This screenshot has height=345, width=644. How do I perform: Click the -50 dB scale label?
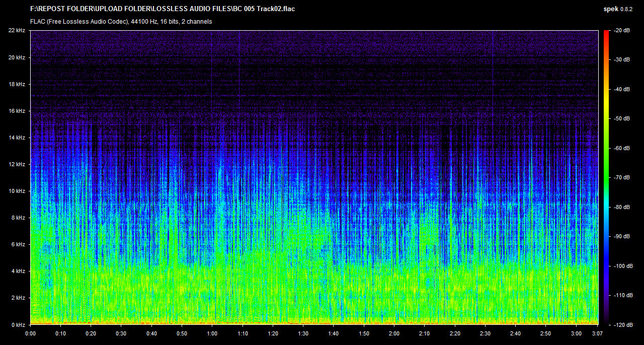[x=621, y=118]
